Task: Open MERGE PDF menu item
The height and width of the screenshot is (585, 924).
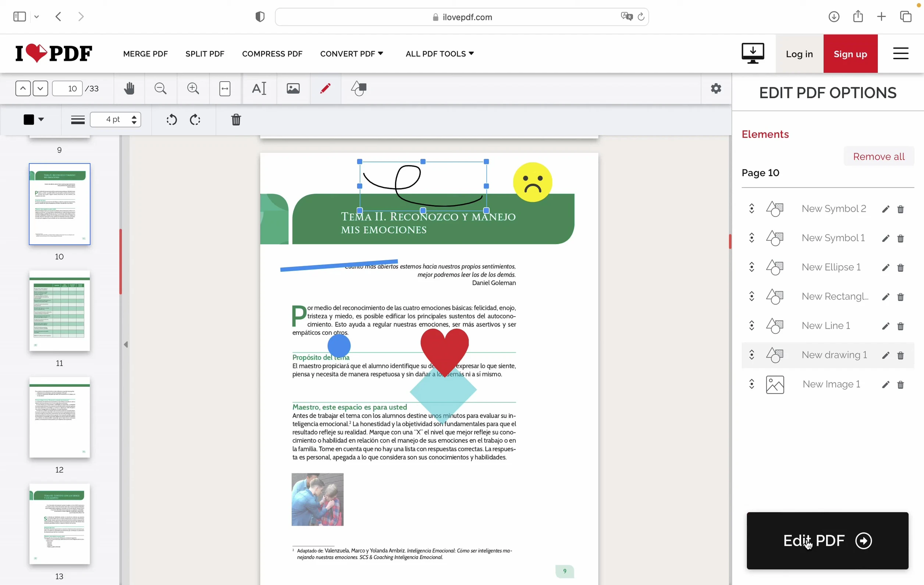Action: pos(145,54)
